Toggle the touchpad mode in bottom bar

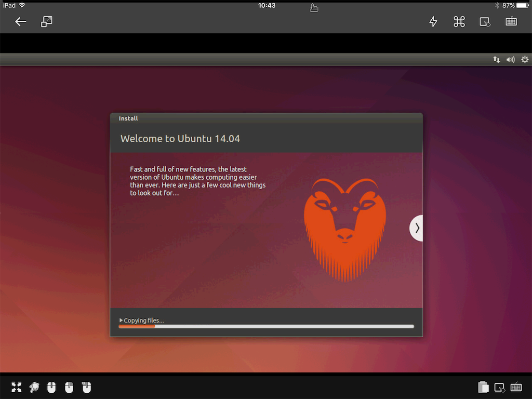[x=499, y=387]
